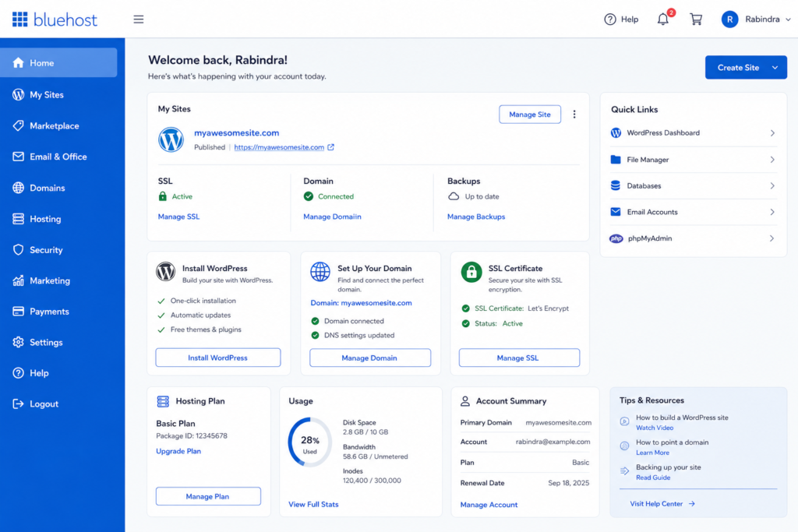Click the Backups cloud icon
Viewport: 798px width, 532px height.
pos(454,196)
